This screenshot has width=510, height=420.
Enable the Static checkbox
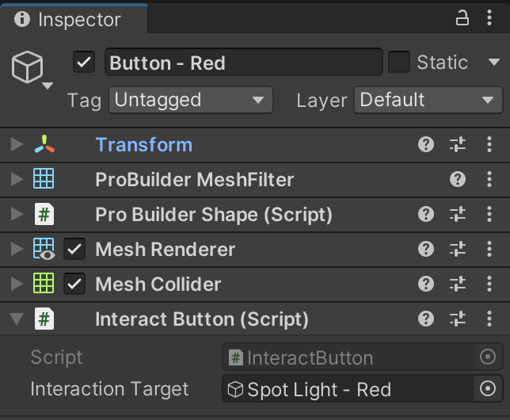[x=399, y=62]
